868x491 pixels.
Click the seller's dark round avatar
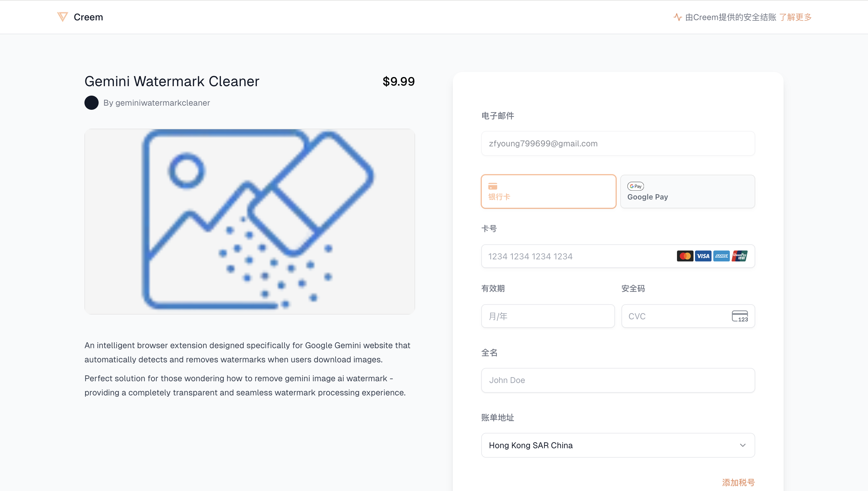tap(92, 103)
